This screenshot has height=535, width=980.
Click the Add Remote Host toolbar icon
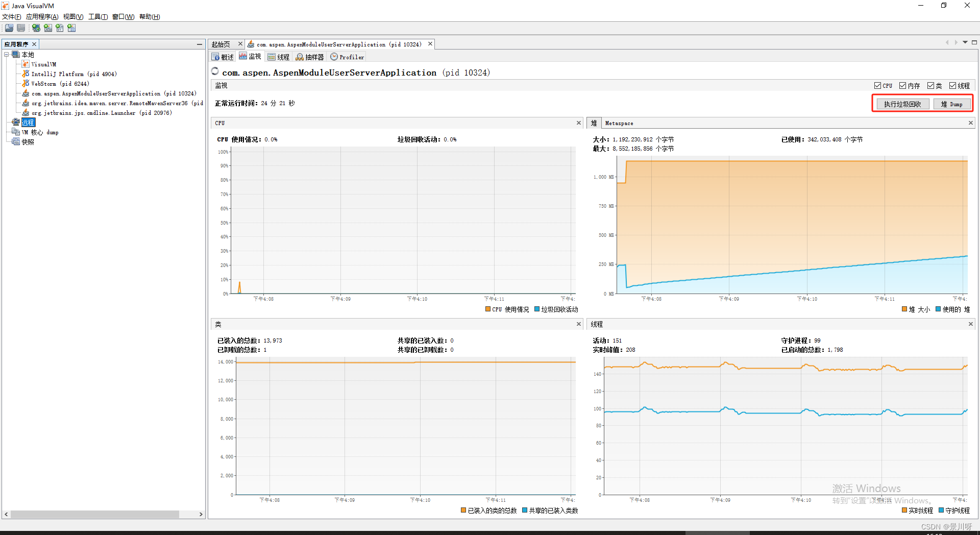[x=36, y=28]
